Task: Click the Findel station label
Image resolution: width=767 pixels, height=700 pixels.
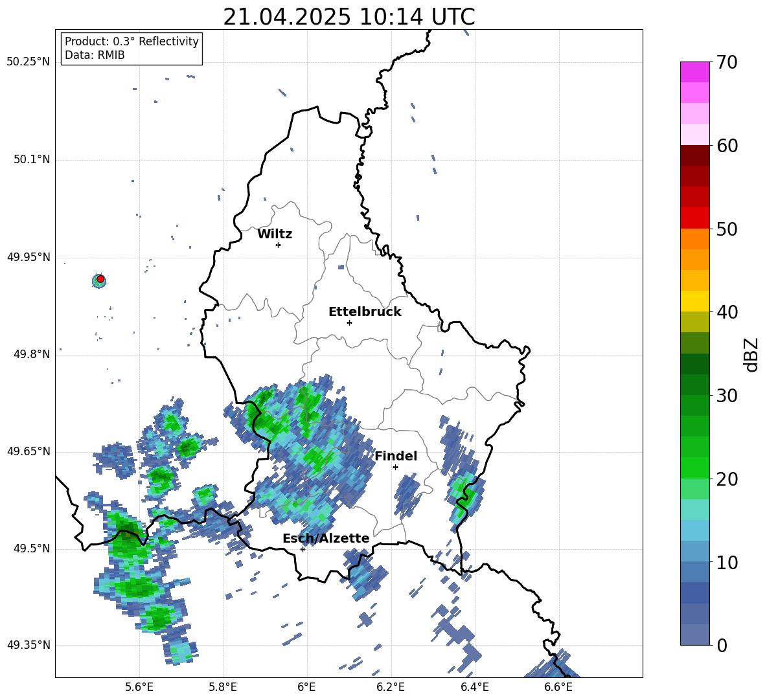Action: [396, 456]
